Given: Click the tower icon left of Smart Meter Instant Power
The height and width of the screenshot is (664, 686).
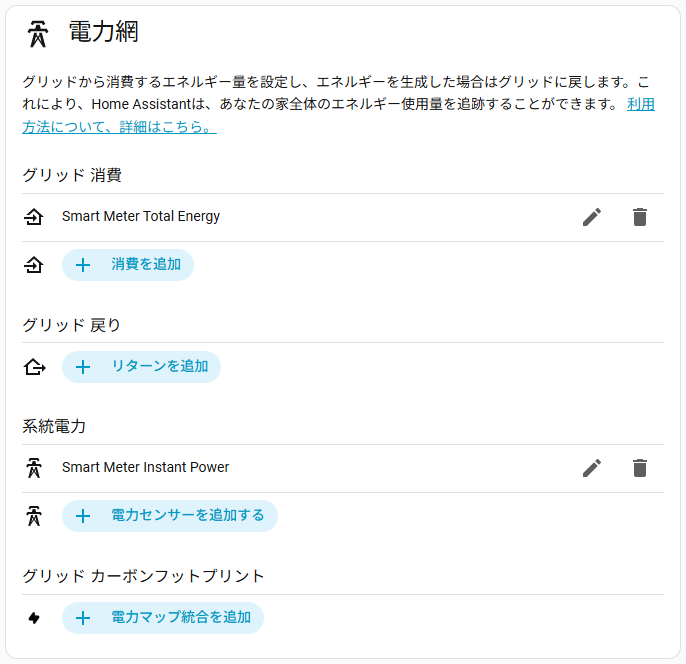Looking at the screenshot, I should (34, 468).
